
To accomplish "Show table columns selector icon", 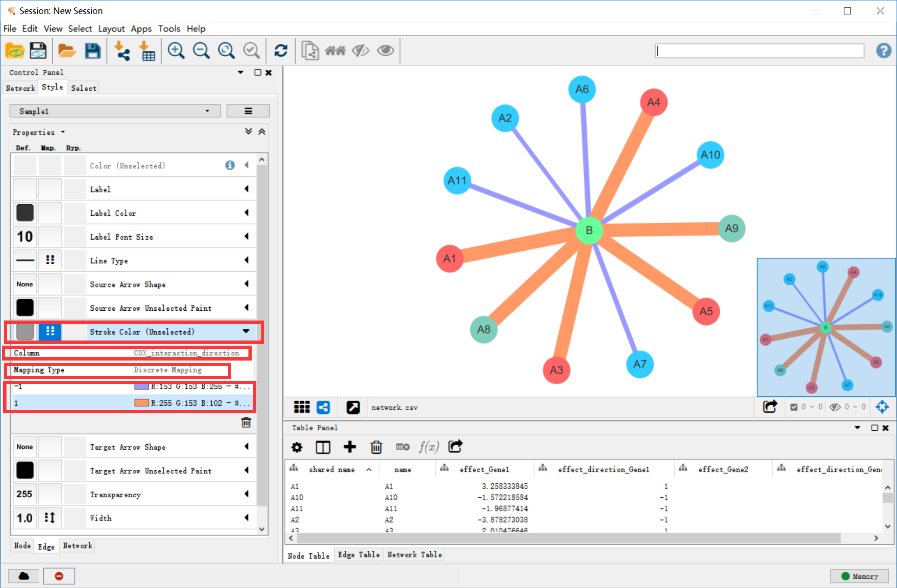I will pyautogui.click(x=323, y=448).
